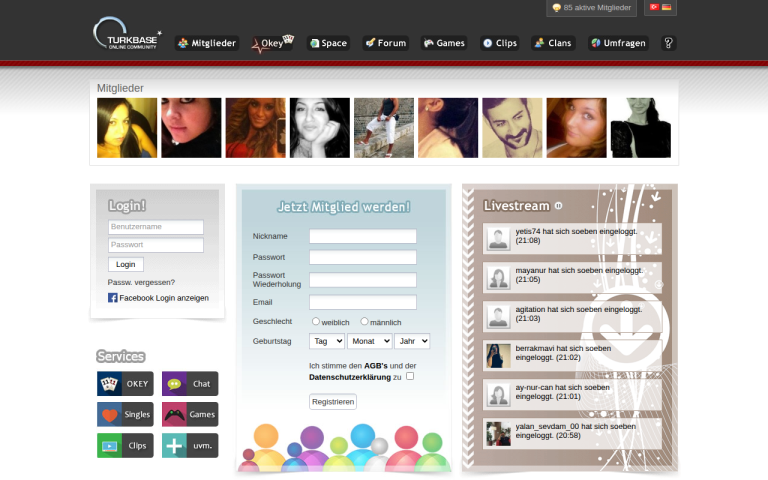Open the Monat birthday dropdown
Image resolution: width=768 pixels, height=480 pixels.
(x=370, y=341)
